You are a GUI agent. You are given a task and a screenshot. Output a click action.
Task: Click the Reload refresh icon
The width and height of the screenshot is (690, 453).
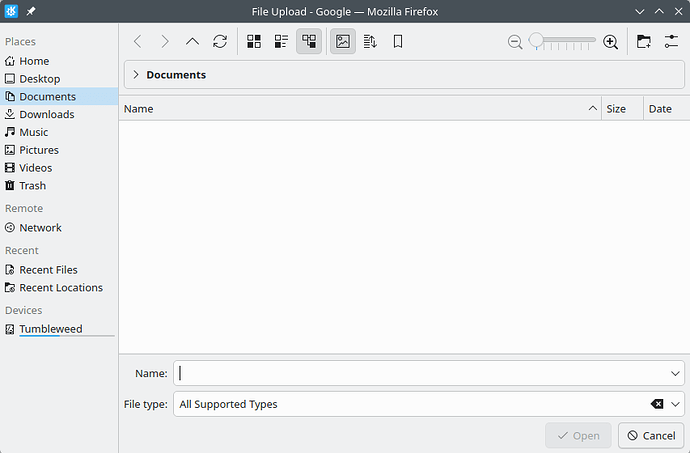click(x=220, y=42)
